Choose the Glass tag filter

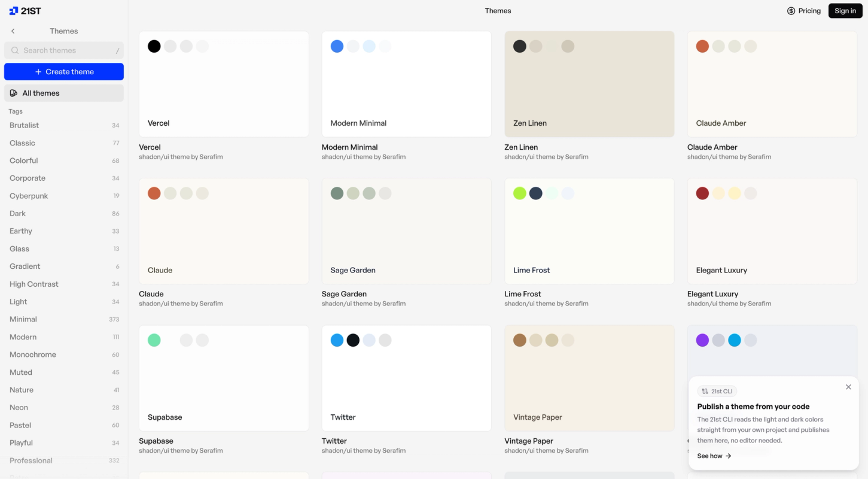point(64,249)
